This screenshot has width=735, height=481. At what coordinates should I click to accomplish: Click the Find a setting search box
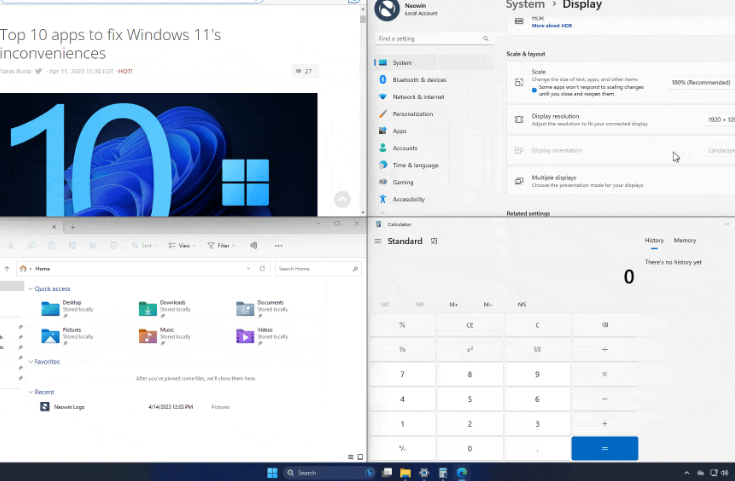pyautogui.click(x=434, y=39)
